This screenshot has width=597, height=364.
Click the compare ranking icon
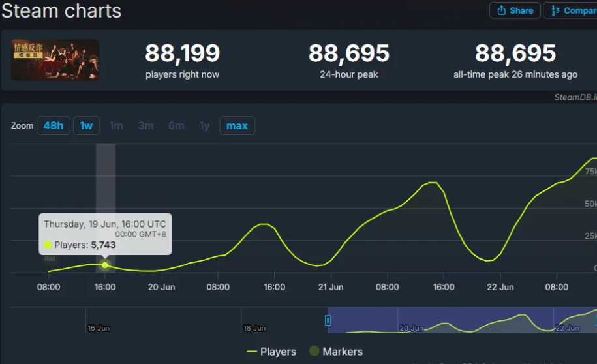555,10
